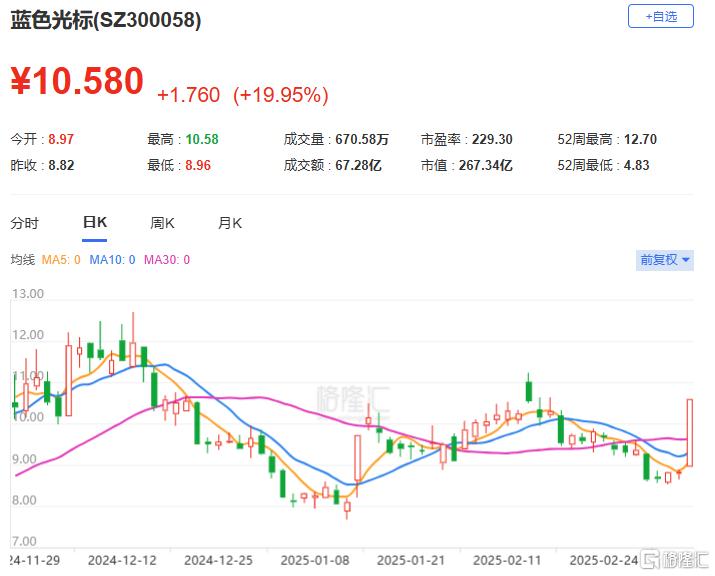Click the MA5 moving average label
This screenshot has width=715, height=576.
(61, 260)
